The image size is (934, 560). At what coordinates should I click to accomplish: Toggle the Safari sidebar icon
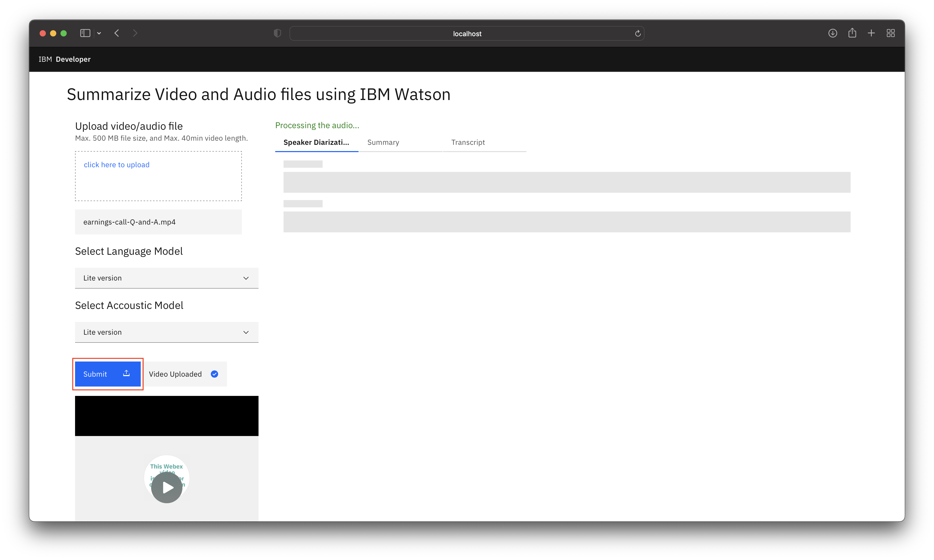(85, 33)
